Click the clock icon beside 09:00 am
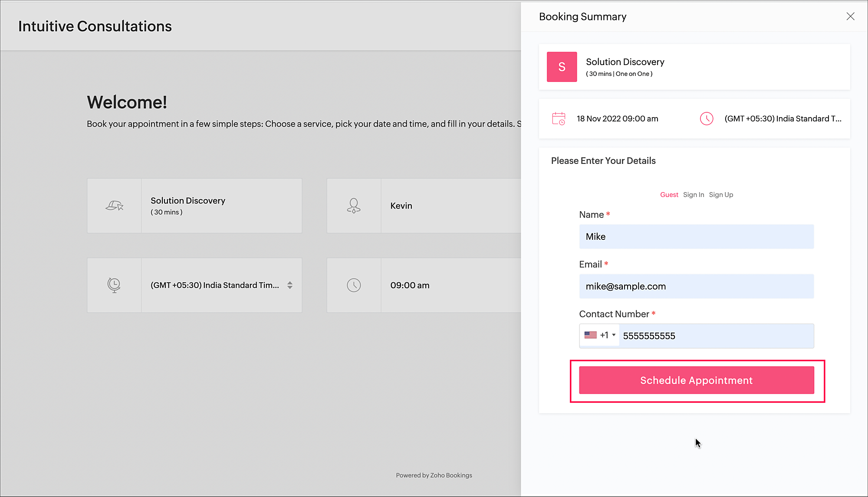 [354, 285]
